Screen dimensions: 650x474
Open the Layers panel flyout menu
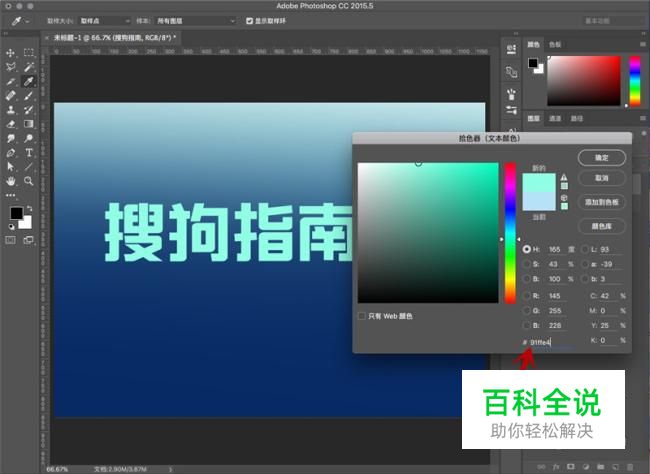coord(643,118)
